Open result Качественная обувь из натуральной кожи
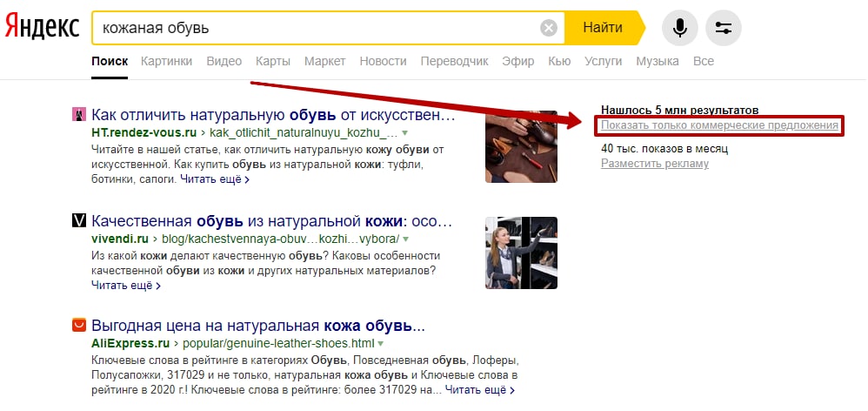The height and width of the screenshot is (411, 868). point(272,221)
